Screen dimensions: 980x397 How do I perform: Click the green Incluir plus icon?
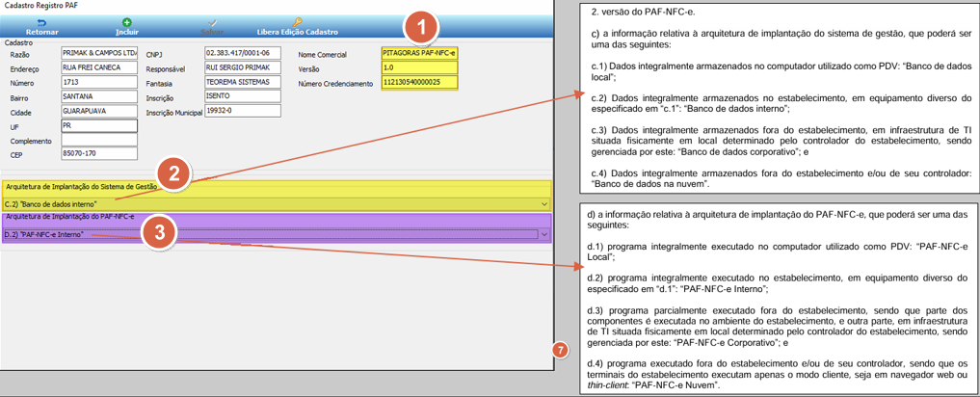point(127,22)
